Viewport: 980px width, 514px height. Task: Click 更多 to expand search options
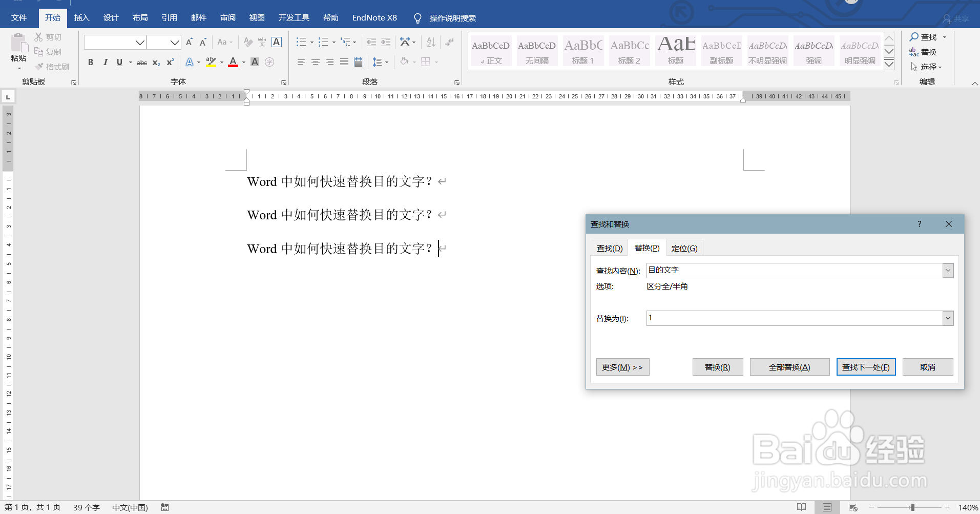[x=622, y=366]
